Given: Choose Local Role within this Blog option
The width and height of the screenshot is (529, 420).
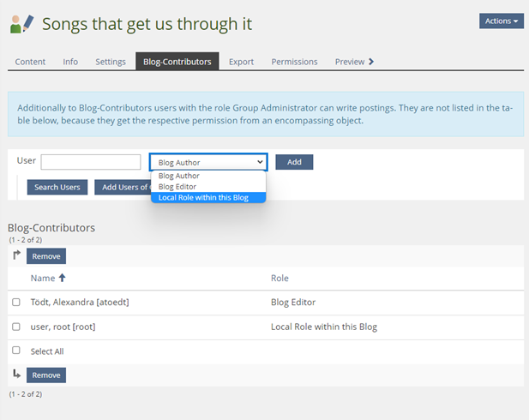Looking at the screenshot, I should pyautogui.click(x=204, y=197).
